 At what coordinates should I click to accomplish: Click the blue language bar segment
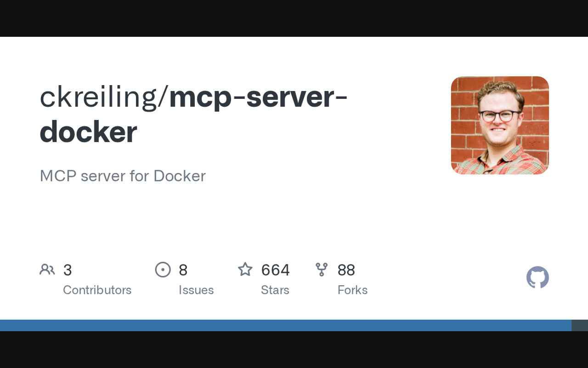coord(286,325)
